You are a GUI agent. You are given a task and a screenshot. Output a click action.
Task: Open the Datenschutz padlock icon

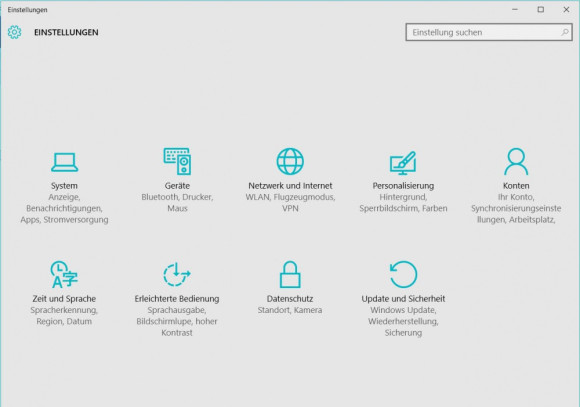click(290, 274)
